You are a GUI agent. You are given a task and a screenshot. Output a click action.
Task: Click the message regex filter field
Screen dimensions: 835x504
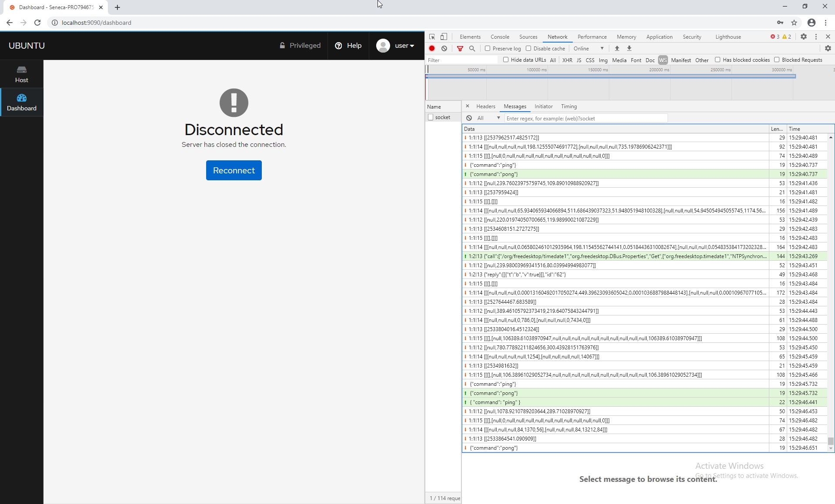pyautogui.click(x=585, y=118)
